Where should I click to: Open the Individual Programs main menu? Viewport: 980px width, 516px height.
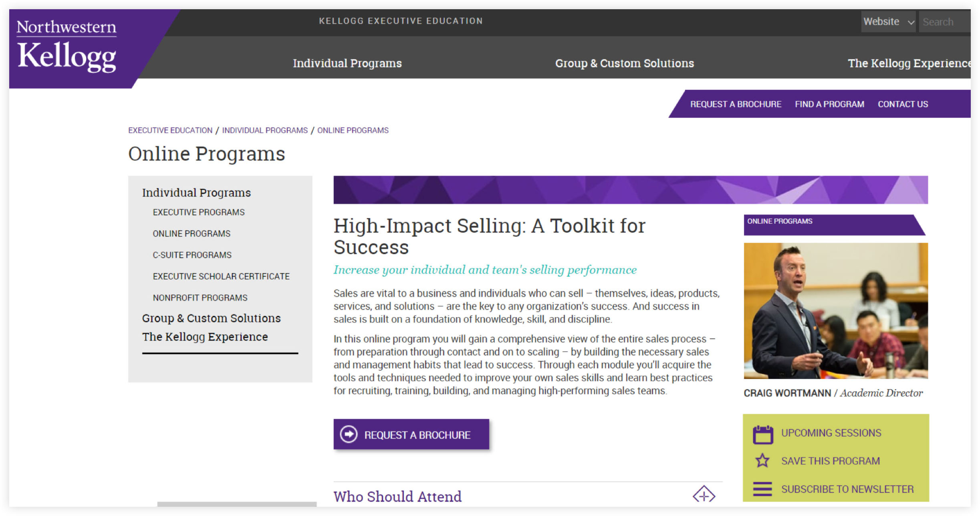[x=347, y=63]
